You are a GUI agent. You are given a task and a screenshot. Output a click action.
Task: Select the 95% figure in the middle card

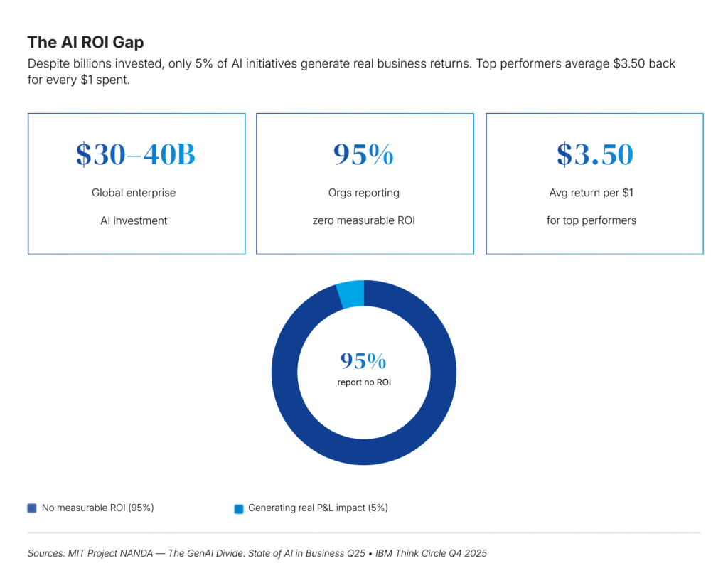[363, 154]
